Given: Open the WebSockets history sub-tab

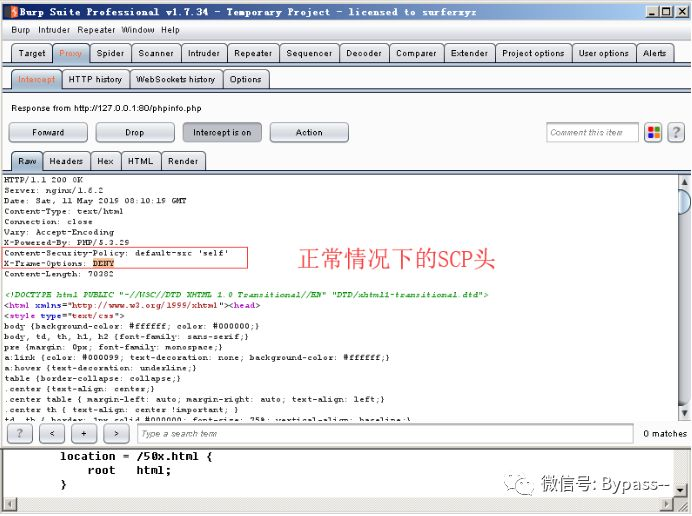Looking at the screenshot, I should coord(176,79).
